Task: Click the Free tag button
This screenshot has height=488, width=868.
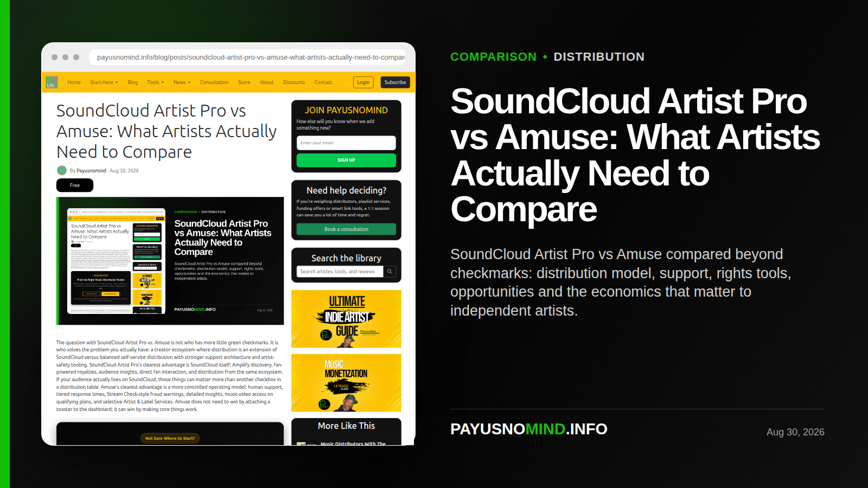Action: (x=75, y=185)
